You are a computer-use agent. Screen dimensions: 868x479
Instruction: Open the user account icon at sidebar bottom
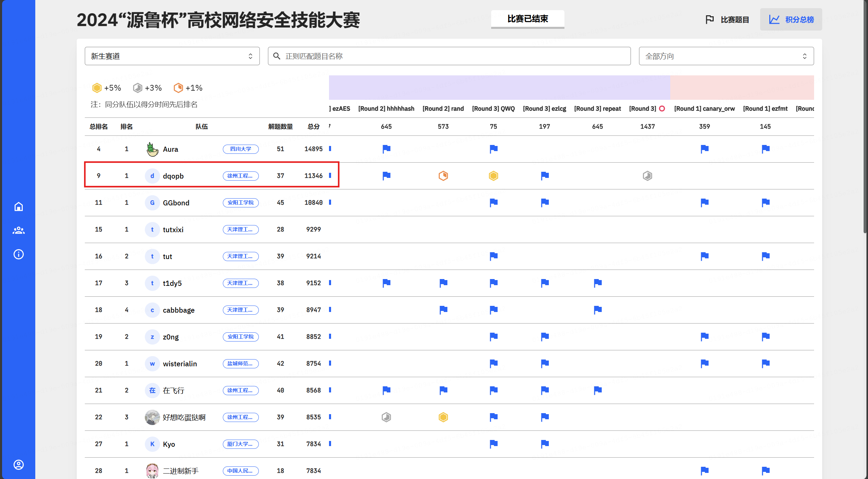point(18,465)
